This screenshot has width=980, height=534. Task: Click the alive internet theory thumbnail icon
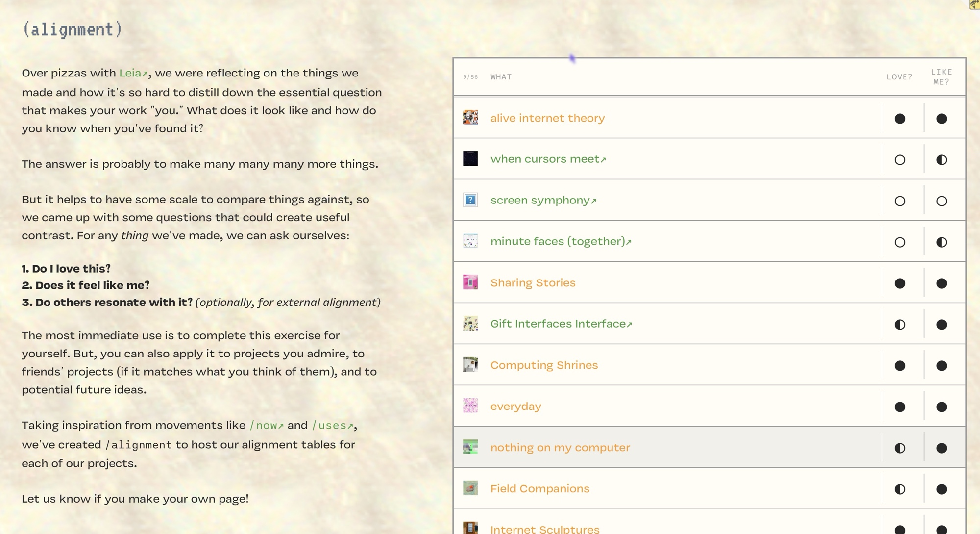coord(470,118)
